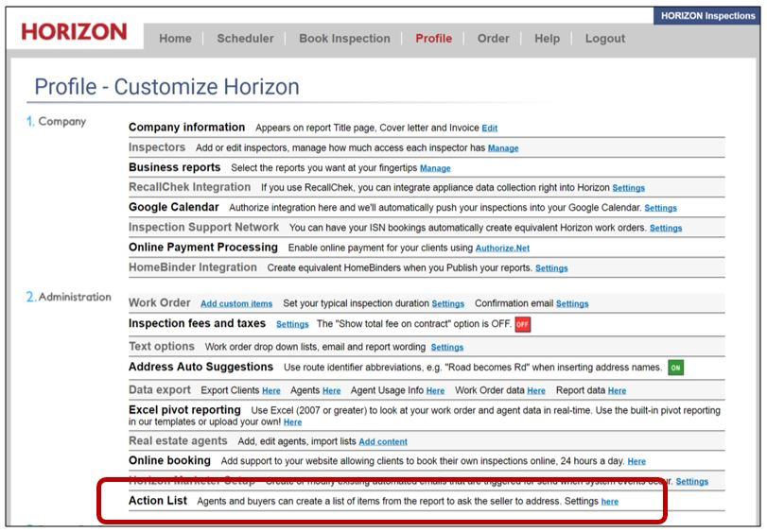The height and width of the screenshot is (532, 767).
Task: Open Manage link for Business reports
Action: pos(435,168)
